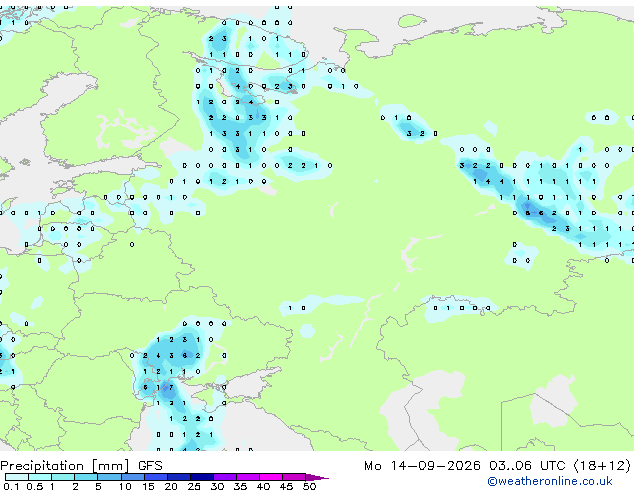Pick the purple swatch between 30 and 35
The image size is (634, 490).
point(225,477)
